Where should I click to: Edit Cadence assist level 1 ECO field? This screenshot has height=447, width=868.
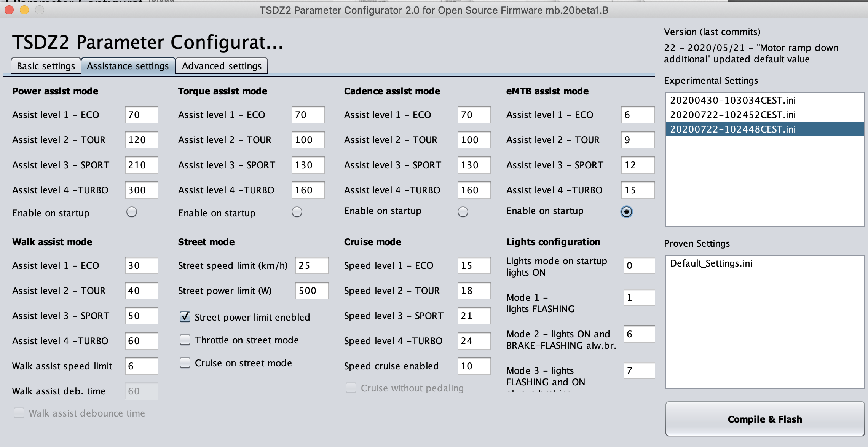[474, 115]
